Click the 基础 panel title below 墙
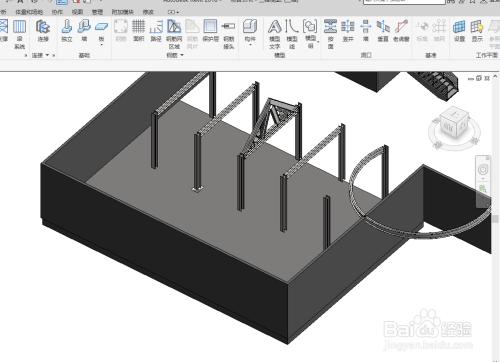This screenshot has width=500, height=362. tap(84, 55)
